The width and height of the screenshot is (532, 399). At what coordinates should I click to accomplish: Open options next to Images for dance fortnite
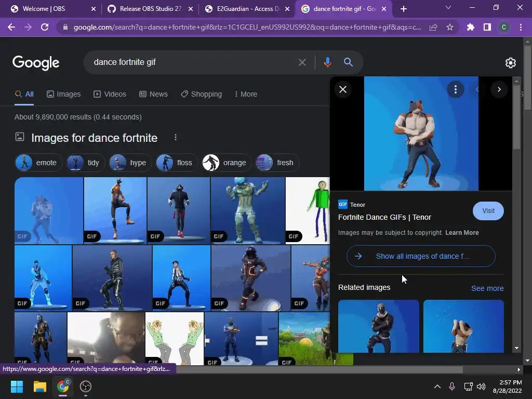176,137
